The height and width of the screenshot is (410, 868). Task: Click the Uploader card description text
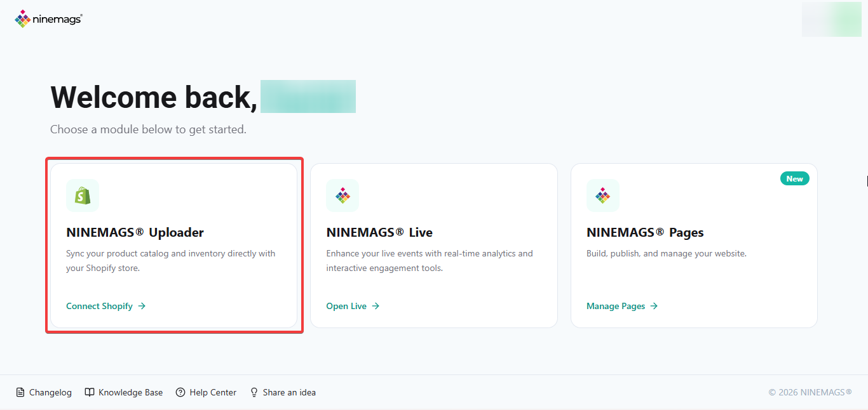(171, 261)
